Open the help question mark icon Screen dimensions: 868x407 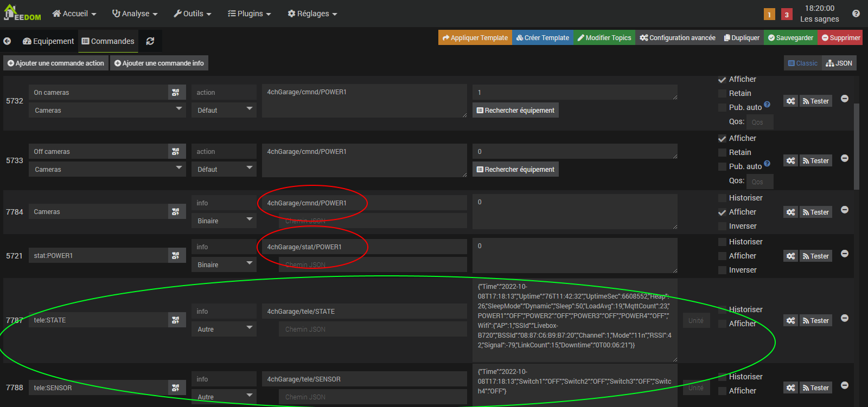[x=856, y=14]
